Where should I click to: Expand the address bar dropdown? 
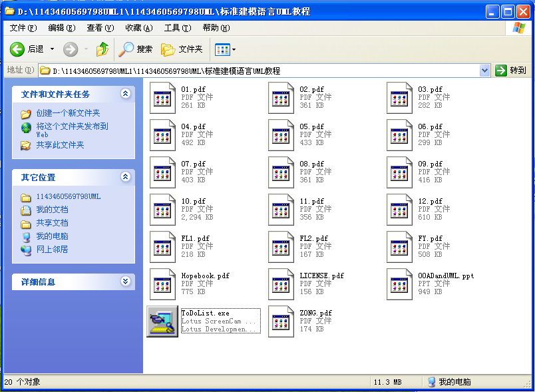coord(484,71)
